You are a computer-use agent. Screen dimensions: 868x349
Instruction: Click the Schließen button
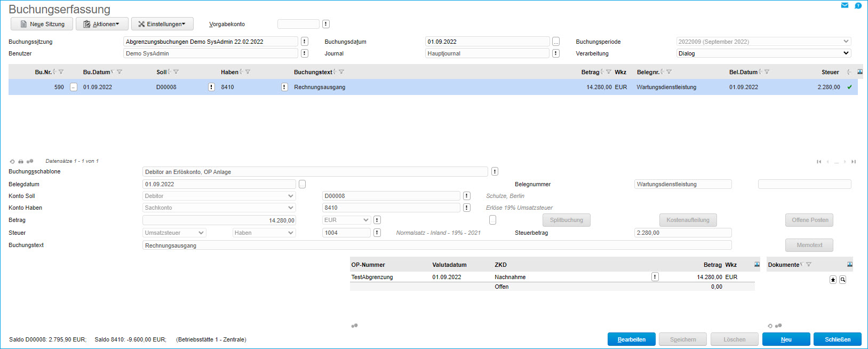(x=838, y=339)
